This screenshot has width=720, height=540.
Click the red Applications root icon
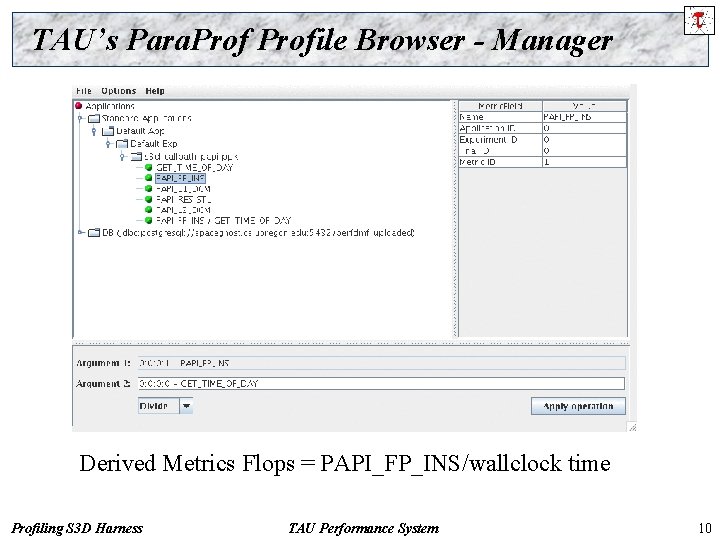79,106
